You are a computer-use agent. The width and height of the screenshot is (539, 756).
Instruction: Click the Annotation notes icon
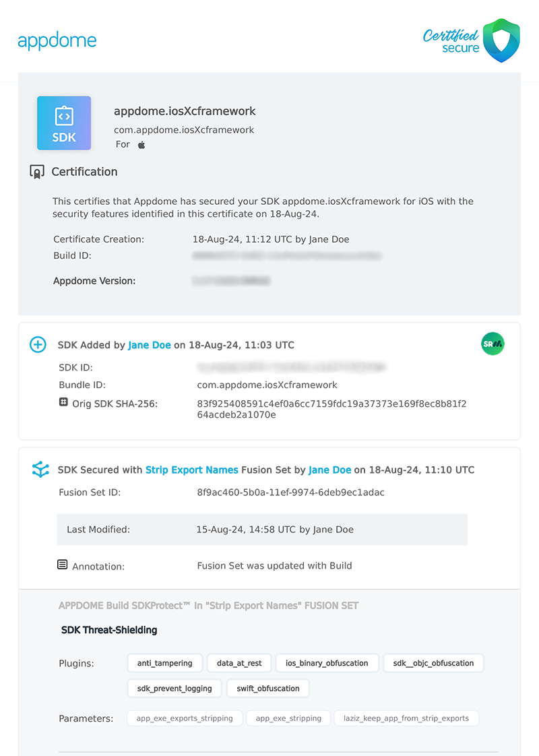(x=63, y=565)
